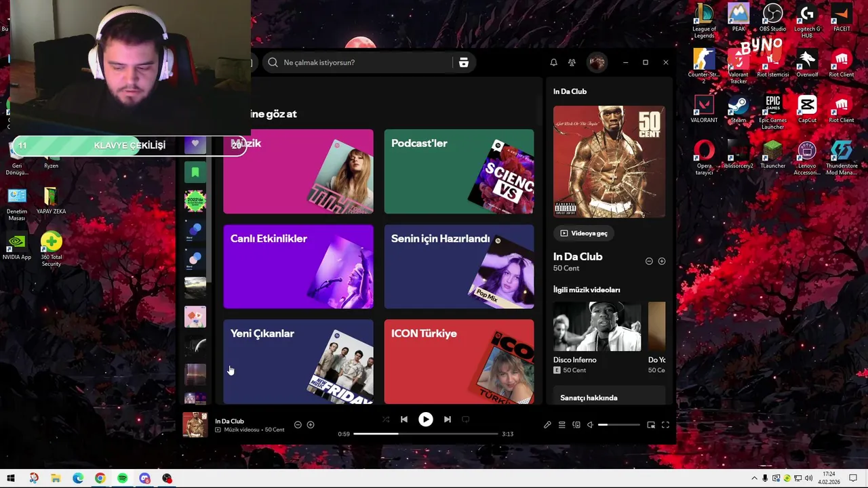Viewport: 868px width, 488px height.
Task: Open the Canlı Etkinlikler category card
Action: (298, 266)
